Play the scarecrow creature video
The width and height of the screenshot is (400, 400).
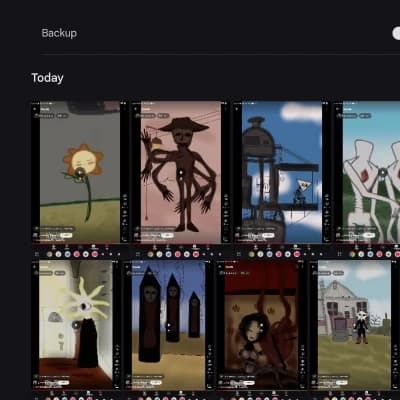tap(180, 173)
